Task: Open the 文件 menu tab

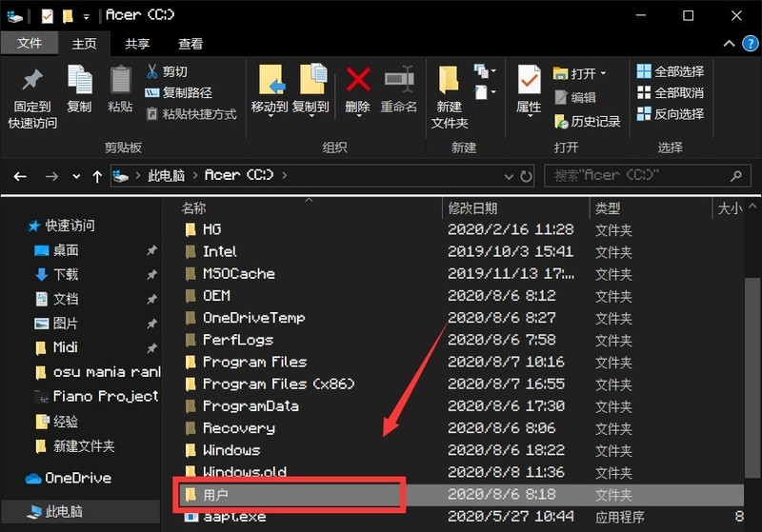Action: click(x=30, y=43)
